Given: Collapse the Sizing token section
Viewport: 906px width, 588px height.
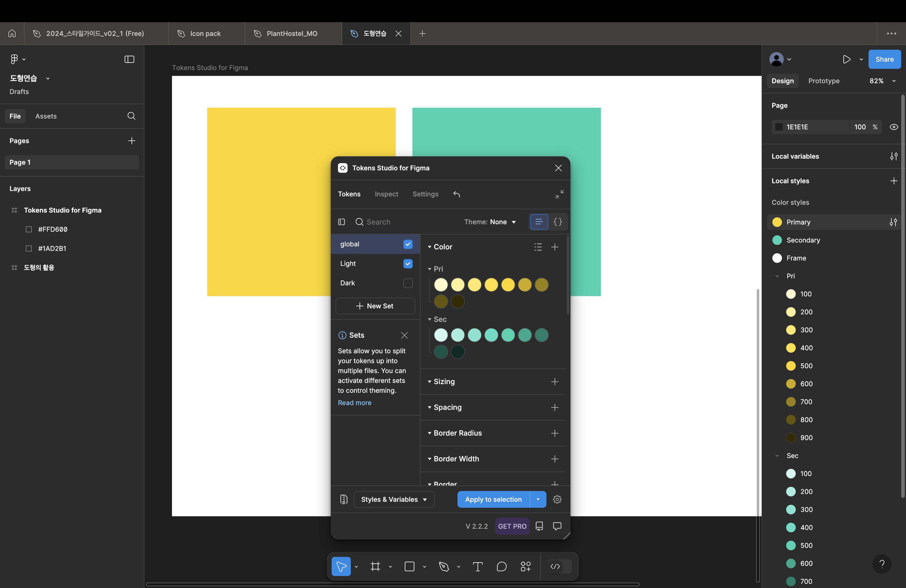Looking at the screenshot, I should pyautogui.click(x=430, y=381).
